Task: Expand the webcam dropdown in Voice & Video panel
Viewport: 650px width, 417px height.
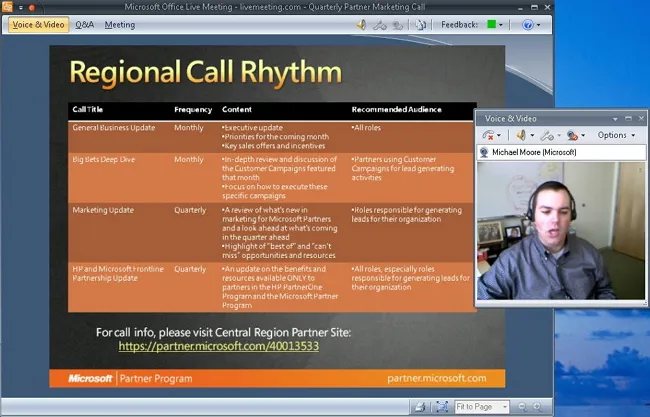Action: (583, 135)
